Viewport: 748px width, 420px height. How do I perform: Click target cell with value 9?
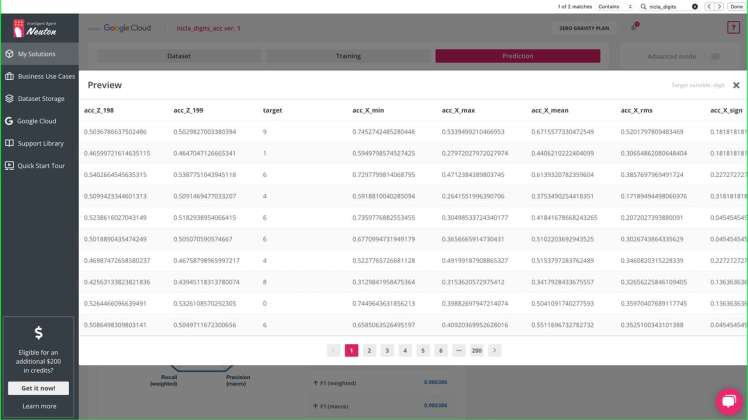point(265,132)
